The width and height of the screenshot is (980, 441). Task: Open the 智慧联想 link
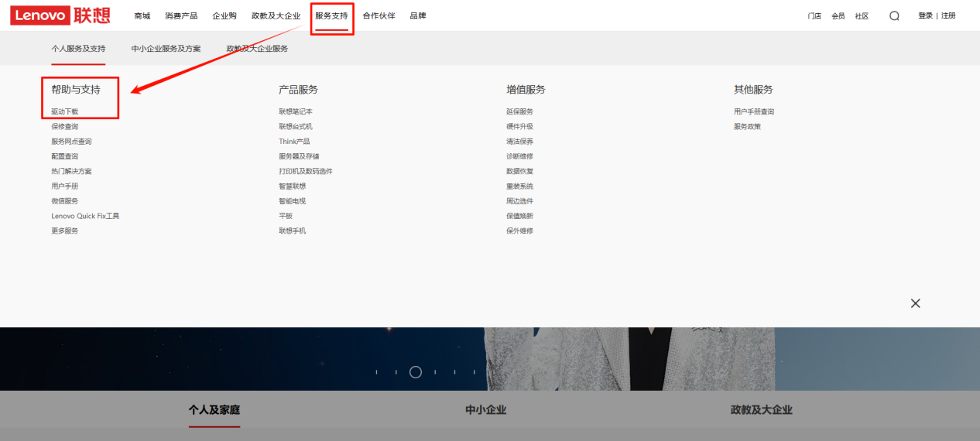(x=293, y=186)
